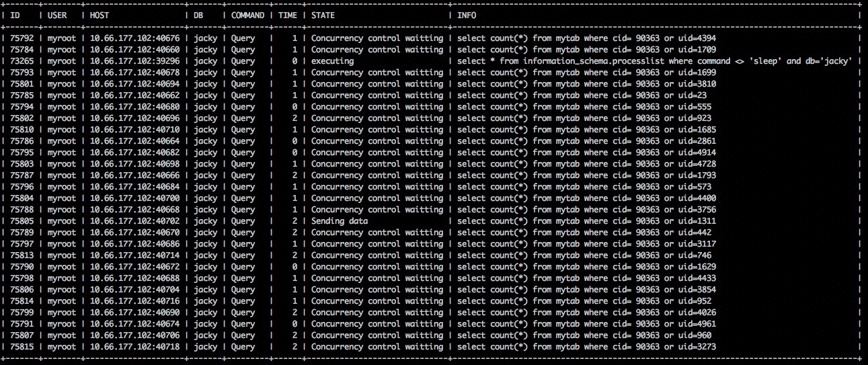Select process ID 75801
Image resolution: width=868 pixels, height=365 pixels.
pos(22,84)
